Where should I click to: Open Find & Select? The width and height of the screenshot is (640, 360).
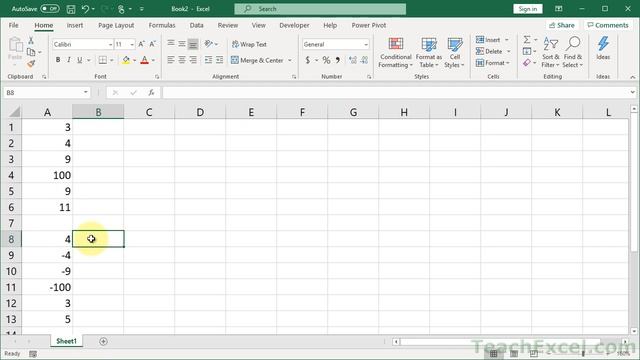point(573,52)
